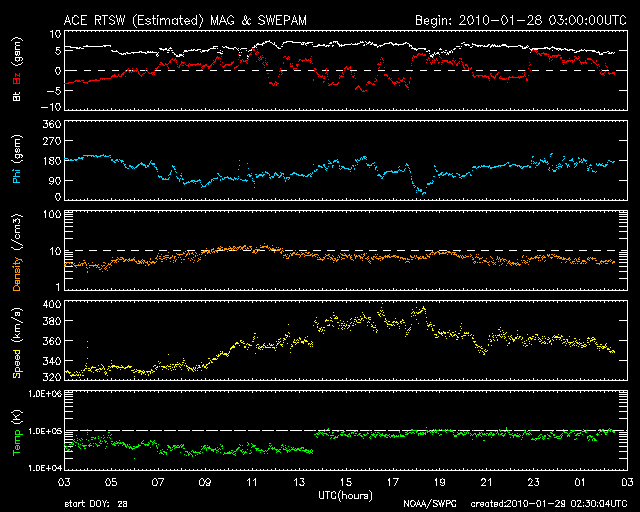Click the 'Density (/cm3)' axis label
This screenshot has width=640, height=512.
(17, 252)
